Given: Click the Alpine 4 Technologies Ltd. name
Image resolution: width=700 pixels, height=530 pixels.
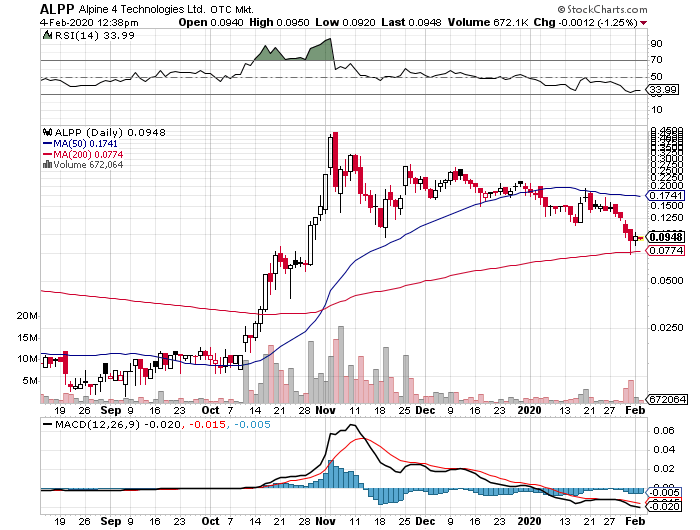Looking at the screenshot, I should coord(142,9).
